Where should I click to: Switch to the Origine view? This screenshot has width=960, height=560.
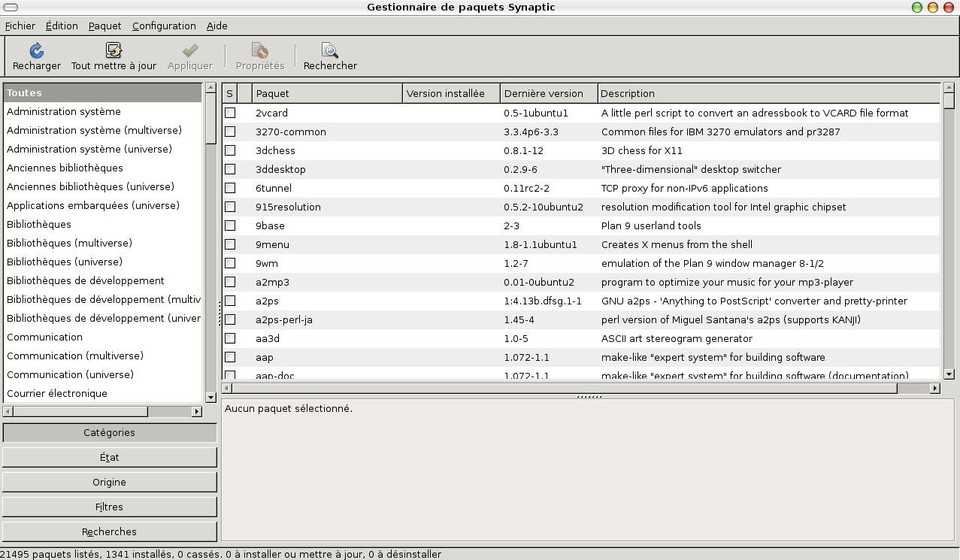point(110,482)
